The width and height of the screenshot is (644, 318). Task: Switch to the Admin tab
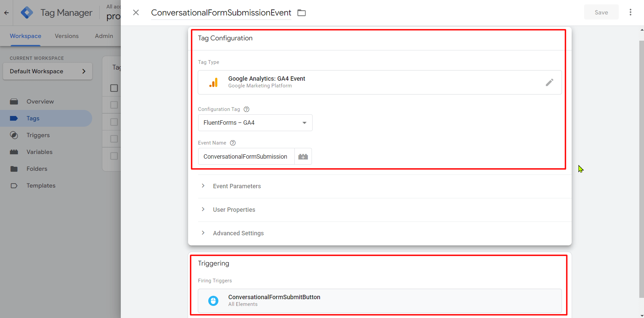[x=104, y=36]
